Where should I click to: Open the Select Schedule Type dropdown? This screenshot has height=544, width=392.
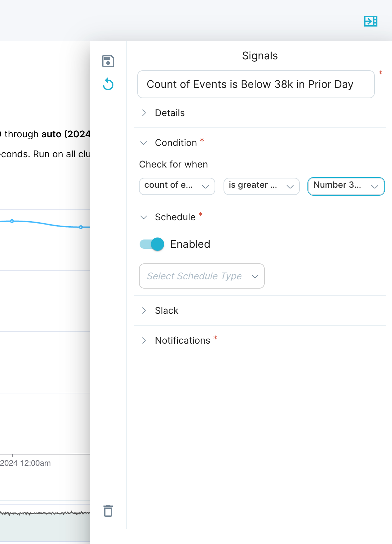202,276
